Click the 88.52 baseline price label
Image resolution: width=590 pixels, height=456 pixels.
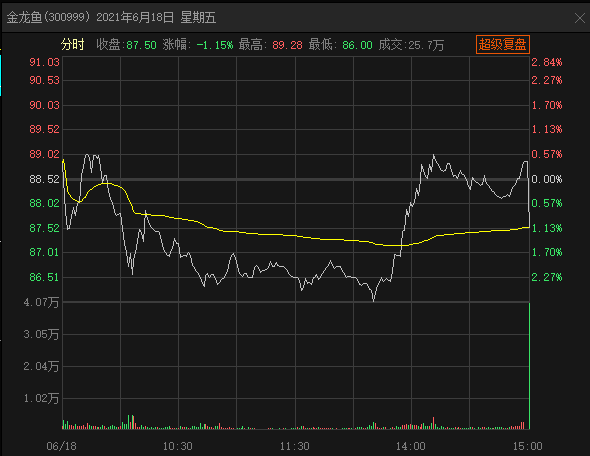44,179
